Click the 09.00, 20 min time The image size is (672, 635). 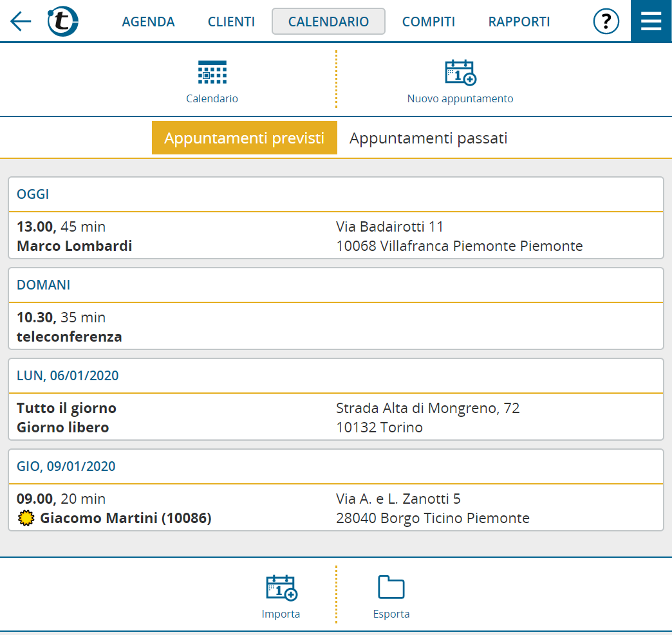(61, 499)
